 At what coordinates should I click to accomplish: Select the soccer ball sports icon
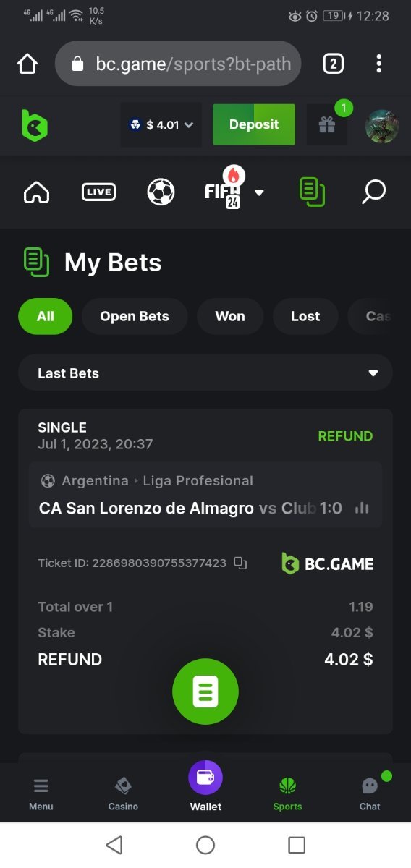[161, 192]
